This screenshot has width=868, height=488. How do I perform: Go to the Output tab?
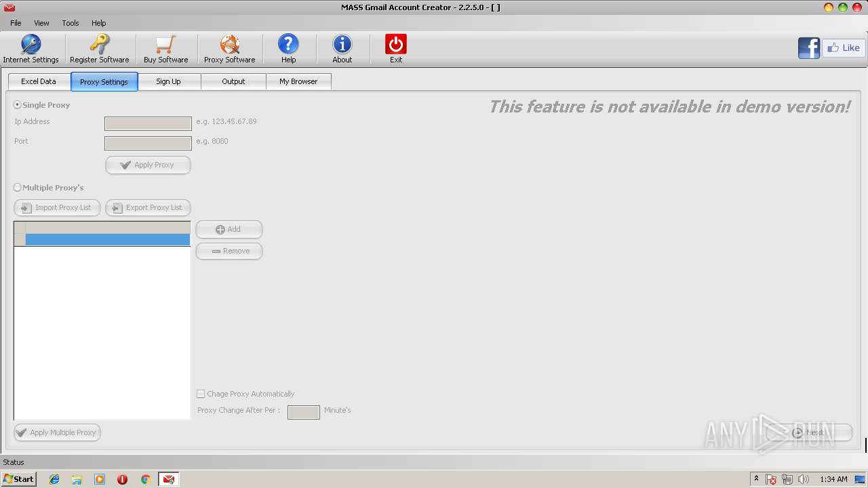233,81
